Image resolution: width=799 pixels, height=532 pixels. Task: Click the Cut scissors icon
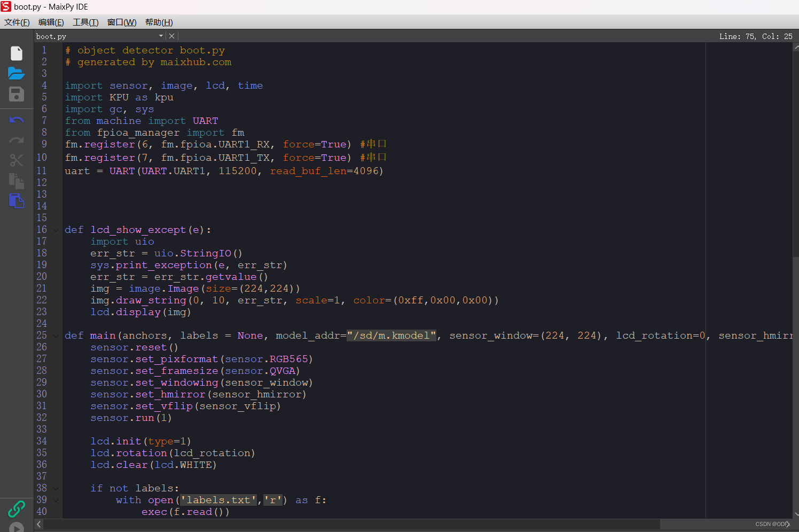[x=17, y=160]
